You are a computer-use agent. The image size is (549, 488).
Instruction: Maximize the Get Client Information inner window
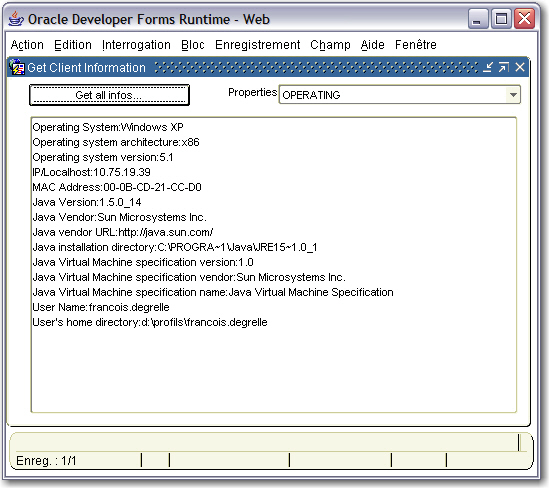504,67
